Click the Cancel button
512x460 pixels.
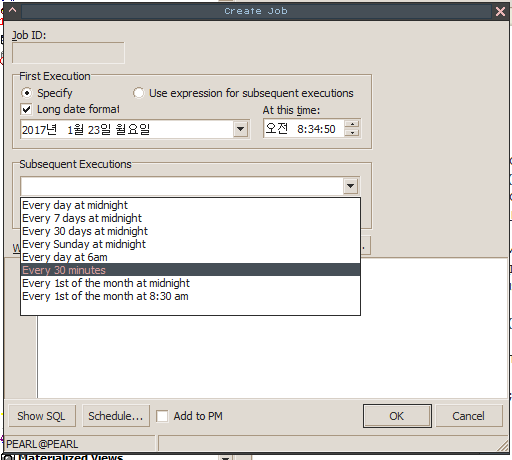coord(469,416)
